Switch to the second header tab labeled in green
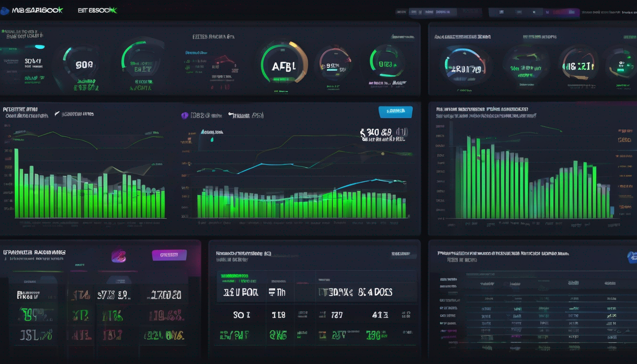The height and width of the screenshot is (364, 637). click(97, 10)
